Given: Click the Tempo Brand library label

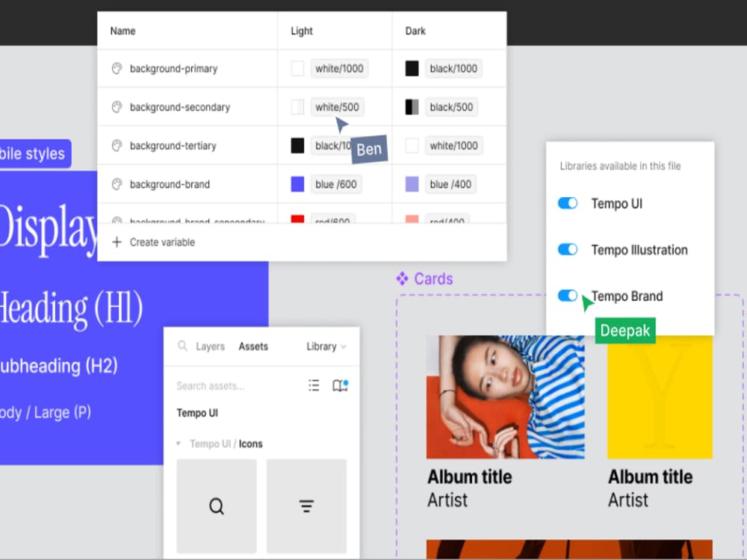Looking at the screenshot, I should 627,296.
